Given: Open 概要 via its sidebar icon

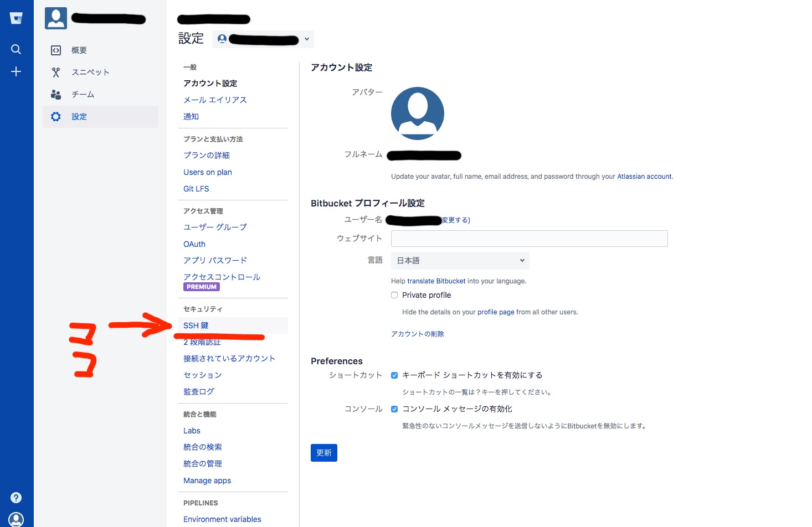Looking at the screenshot, I should click(x=56, y=50).
